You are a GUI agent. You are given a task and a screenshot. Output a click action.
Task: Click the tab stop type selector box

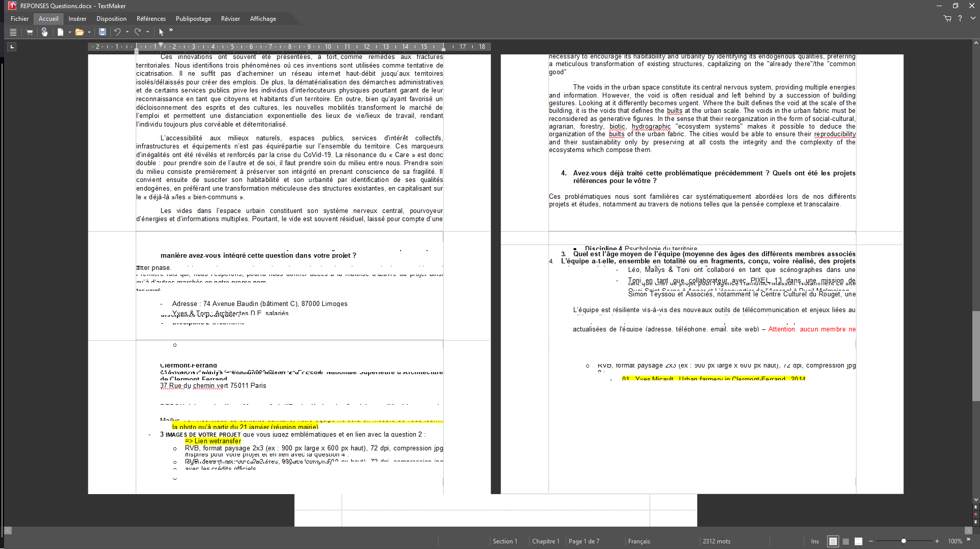[12, 47]
